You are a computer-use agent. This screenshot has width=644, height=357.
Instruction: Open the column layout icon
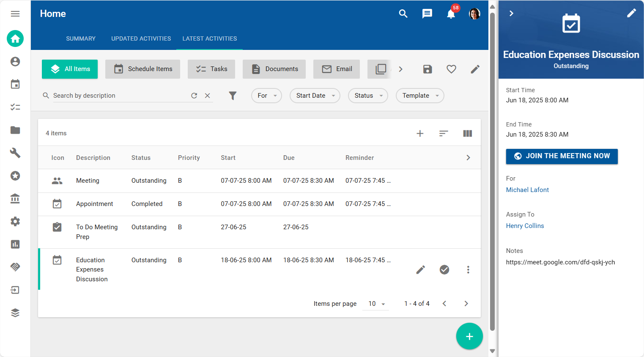coord(467,134)
